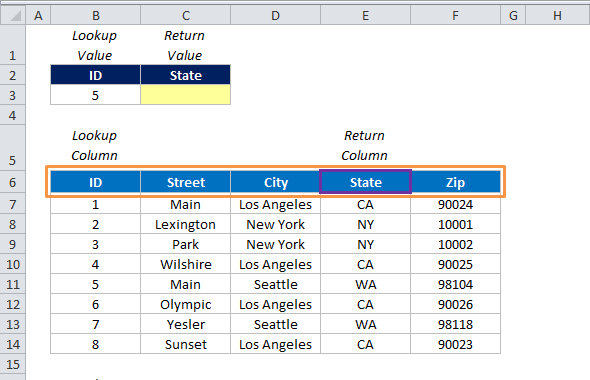590x380 pixels.
Task: Click the Select All corner triangle
Action: (13, 15)
